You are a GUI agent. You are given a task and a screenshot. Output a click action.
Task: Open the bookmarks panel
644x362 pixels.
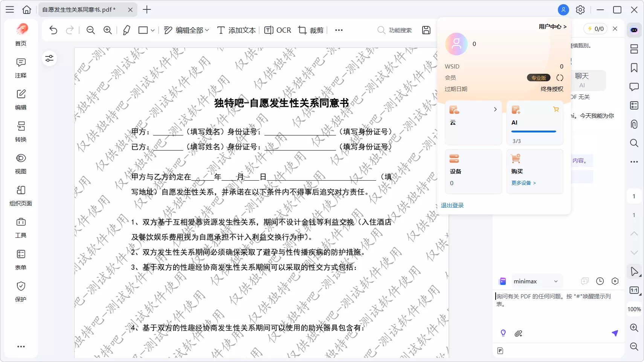point(634,68)
